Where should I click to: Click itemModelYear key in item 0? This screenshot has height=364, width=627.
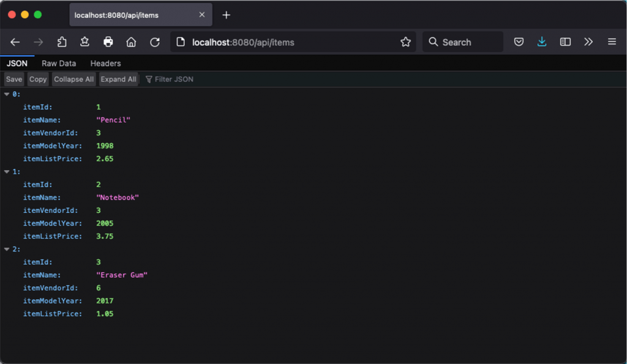(53, 146)
